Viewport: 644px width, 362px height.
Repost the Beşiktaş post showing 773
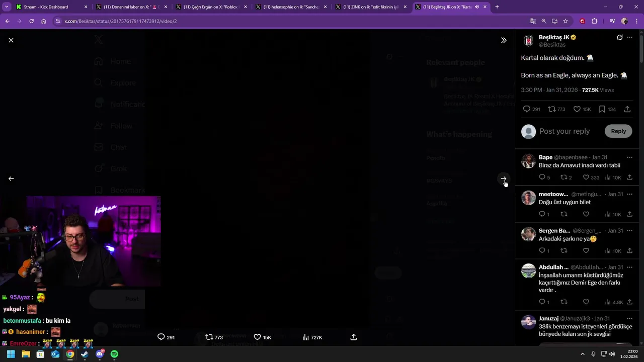(556, 109)
